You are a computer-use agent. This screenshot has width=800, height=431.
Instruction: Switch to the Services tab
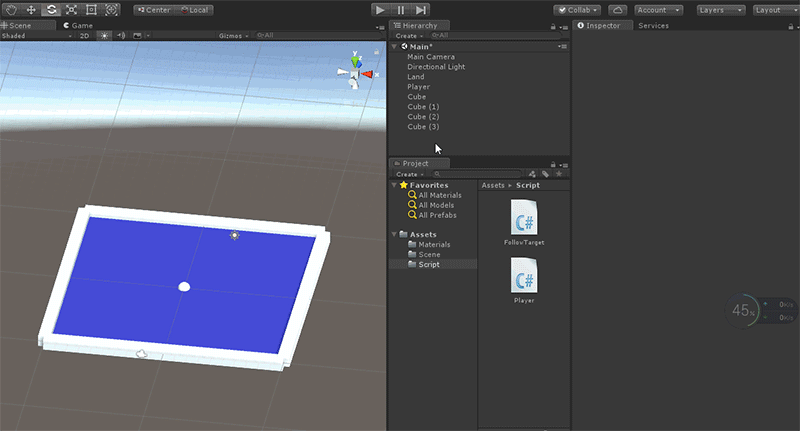coord(653,26)
